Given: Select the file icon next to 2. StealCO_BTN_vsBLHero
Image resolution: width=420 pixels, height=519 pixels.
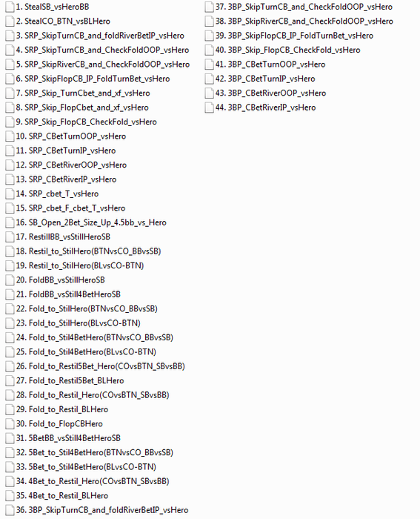Looking at the screenshot, I should click(10, 22).
